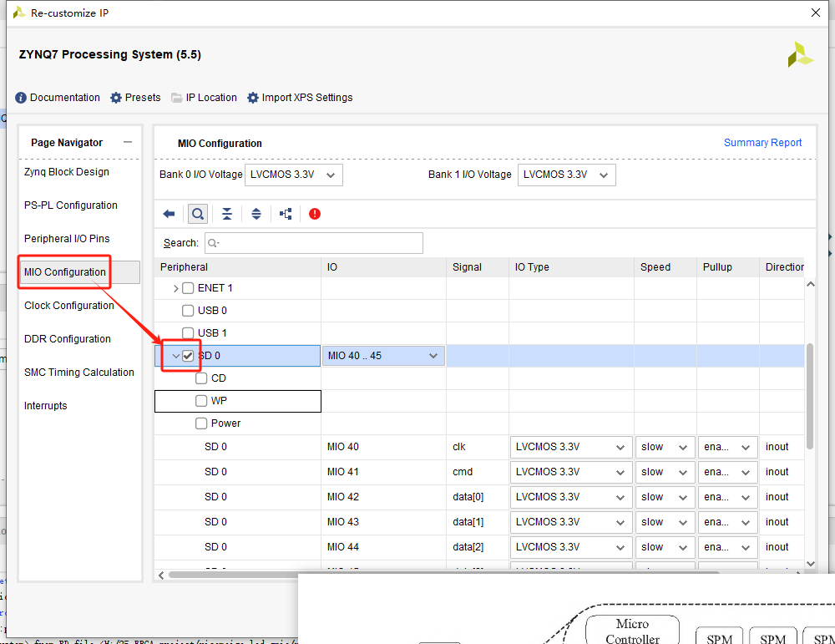
Task: Open Documentation info icon link
Action: [58, 98]
